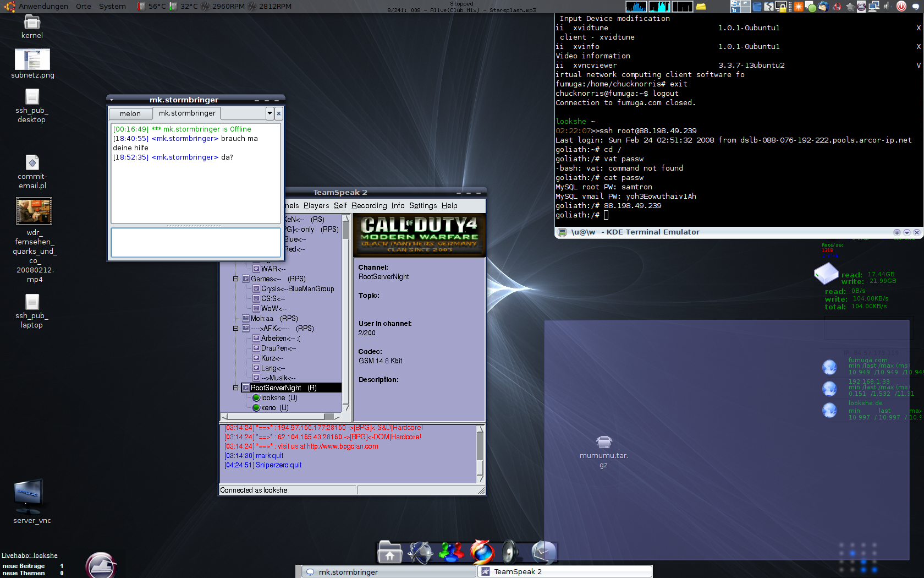
Task: Click the red power shutdown panel icon
Action: [901, 7]
